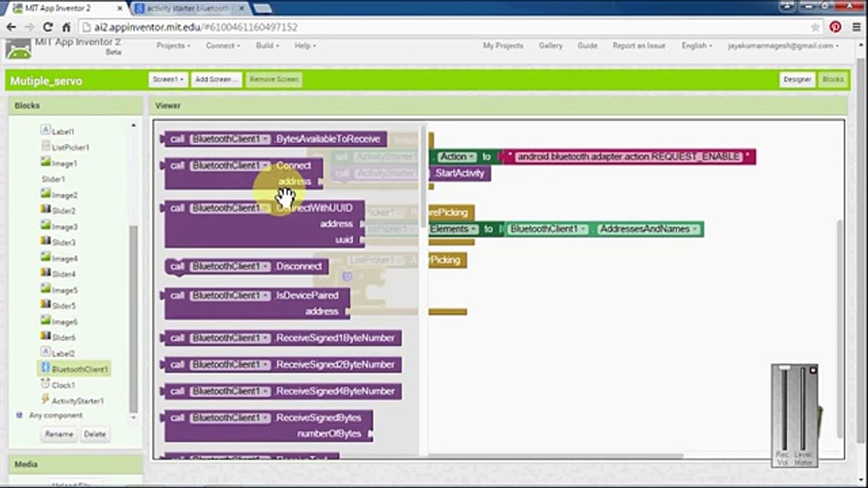Click the Pinterest extension icon
868x488 pixels.
pyautogui.click(x=835, y=27)
